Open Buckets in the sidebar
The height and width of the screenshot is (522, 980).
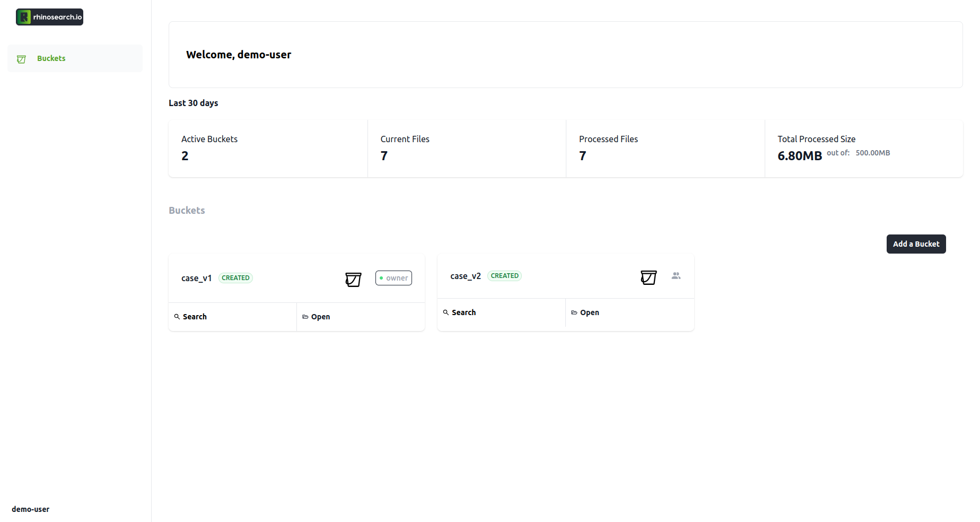[x=51, y=58]
